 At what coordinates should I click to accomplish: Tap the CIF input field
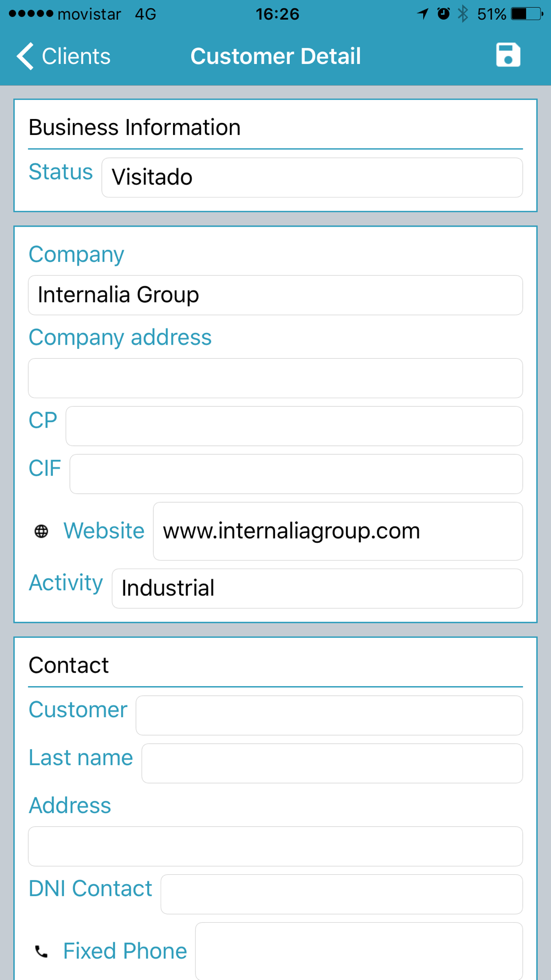(x=296, y=474)
